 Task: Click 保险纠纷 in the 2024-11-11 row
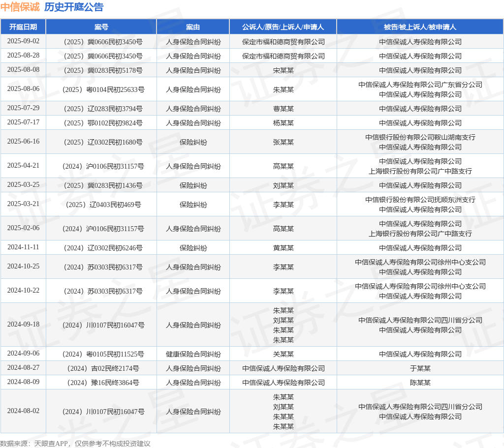193,248
